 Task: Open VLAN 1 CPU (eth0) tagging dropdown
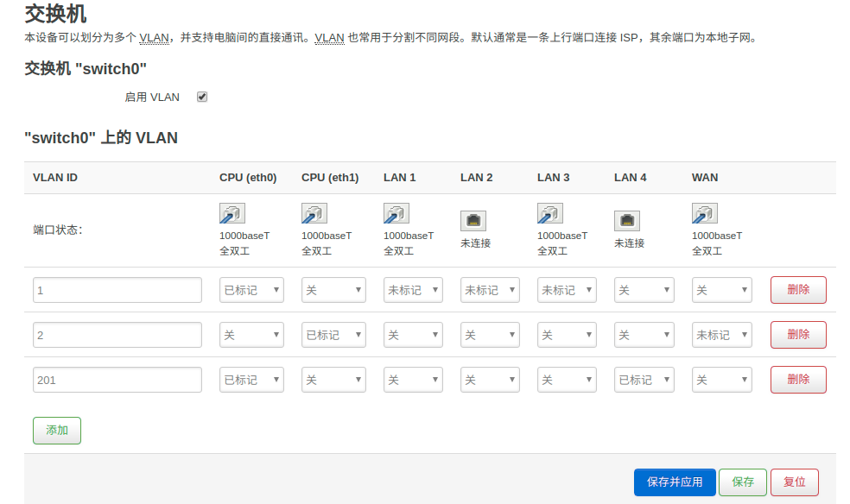[251, 290]
